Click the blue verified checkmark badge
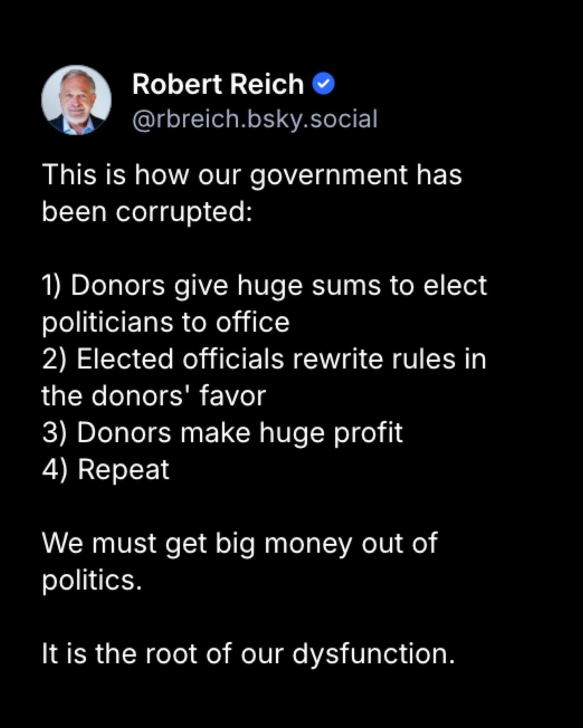This screenshot has width=583, height=728. coord(323,84)
